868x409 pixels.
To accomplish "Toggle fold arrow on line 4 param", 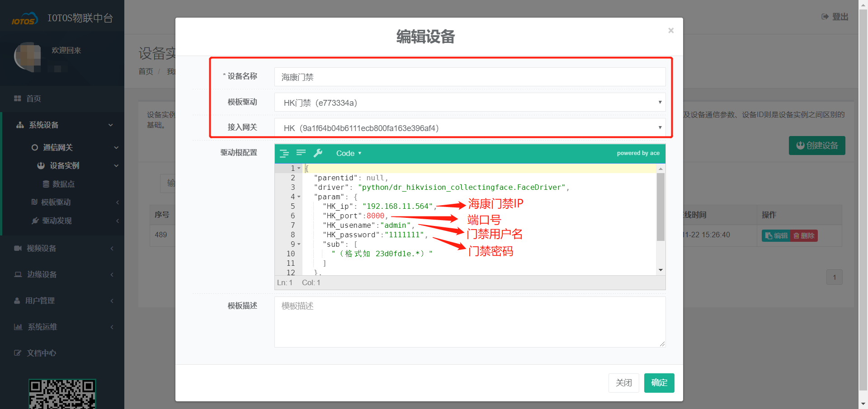I will pos(299,197).
